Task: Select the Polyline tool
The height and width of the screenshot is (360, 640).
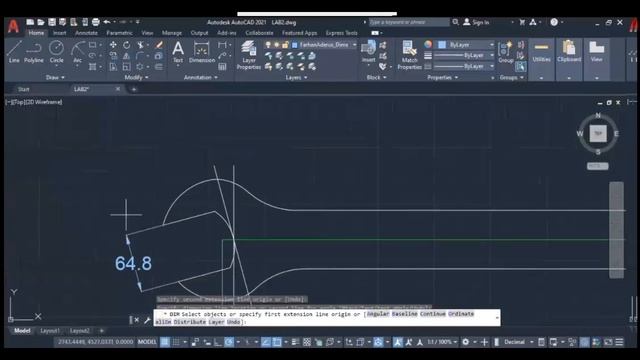Action: (x=33, y=52)
